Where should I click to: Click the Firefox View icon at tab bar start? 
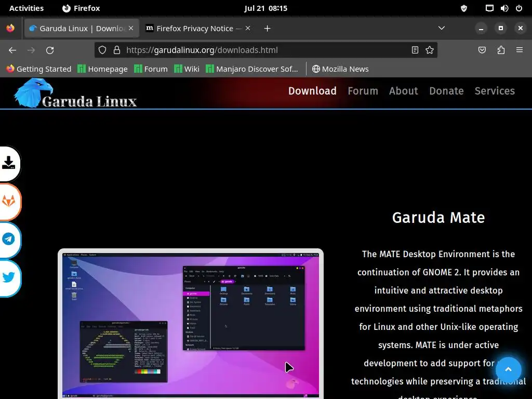coord(10,28)
